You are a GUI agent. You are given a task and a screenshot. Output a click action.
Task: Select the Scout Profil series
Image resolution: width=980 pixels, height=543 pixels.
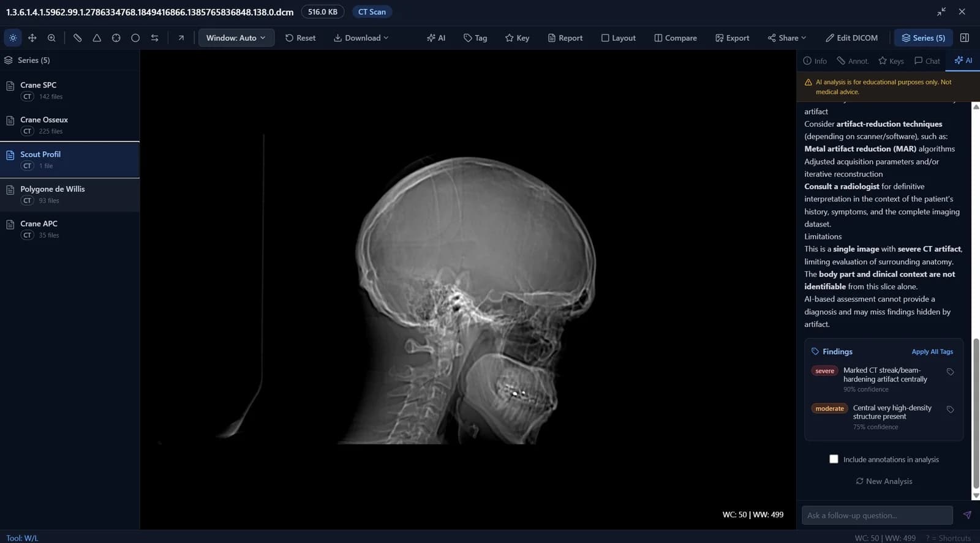point(70,160)
